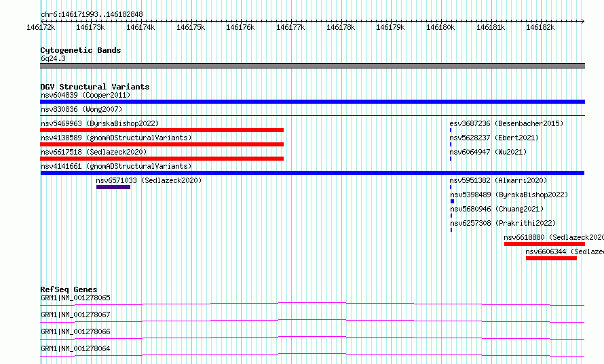
Task: Click the nsv5628237 (Ebert2021) label
Action: click(494, 138)
